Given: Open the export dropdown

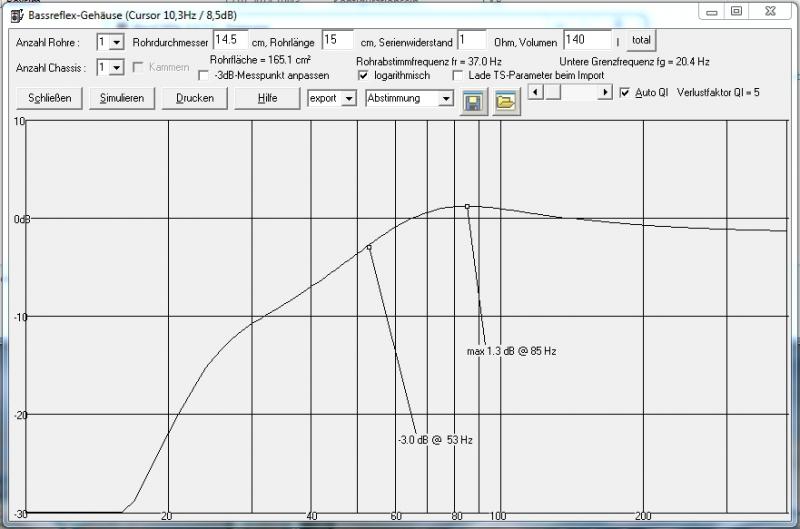Looking at the screenshot, I should (x=348, y=99).
